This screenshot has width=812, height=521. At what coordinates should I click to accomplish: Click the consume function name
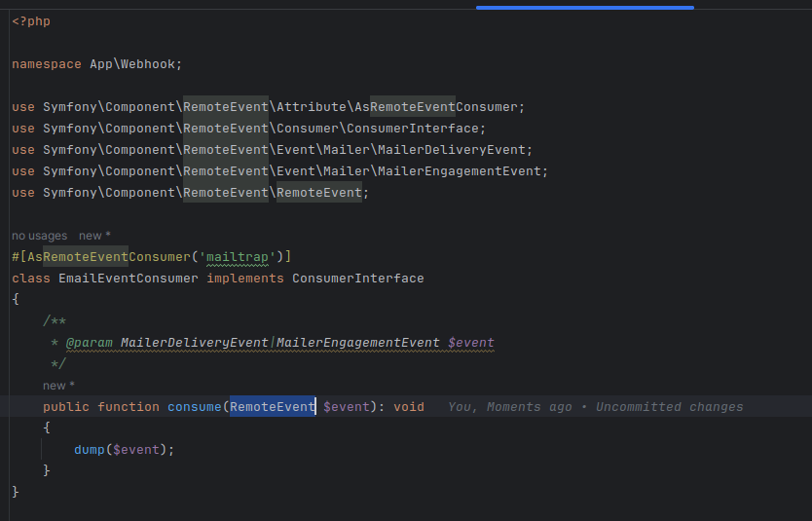[194, 406]
